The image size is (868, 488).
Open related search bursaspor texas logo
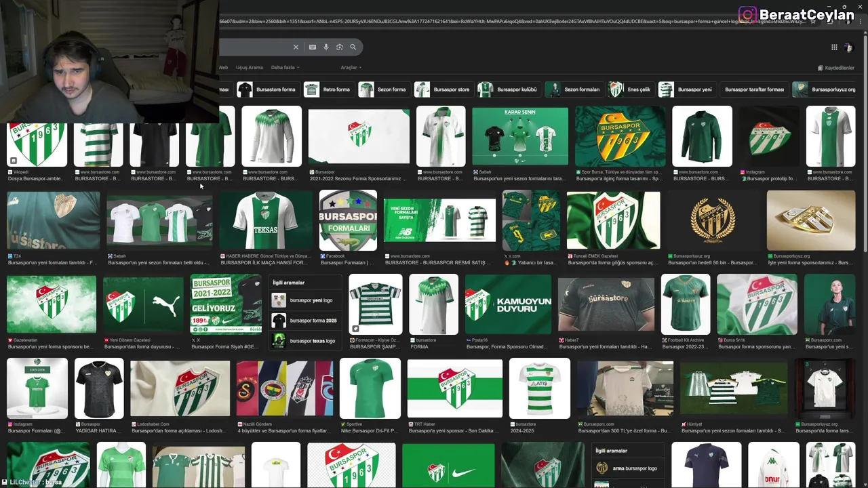[x=304, y=341]
